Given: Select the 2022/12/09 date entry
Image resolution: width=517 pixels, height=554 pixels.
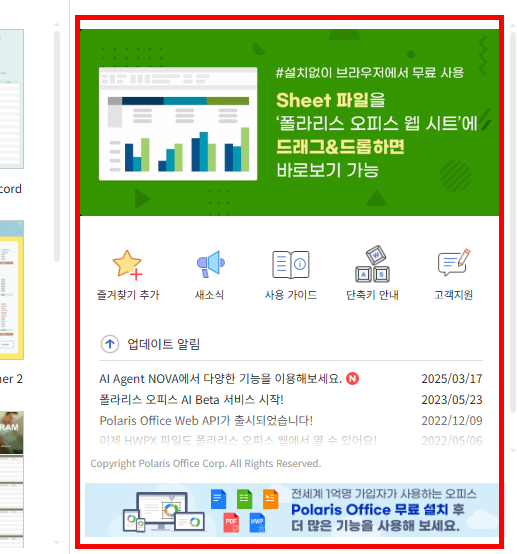Looking at the screenshot, I should pyautogui.click(x=452, y=420).
